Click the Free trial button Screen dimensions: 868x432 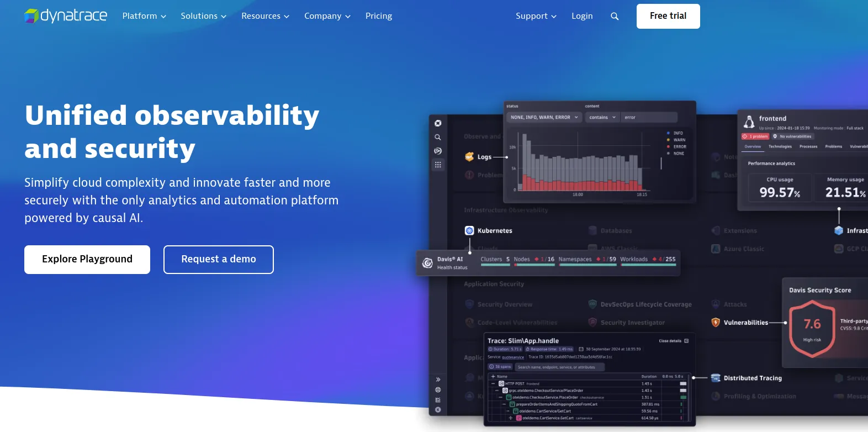click(668, 16)
